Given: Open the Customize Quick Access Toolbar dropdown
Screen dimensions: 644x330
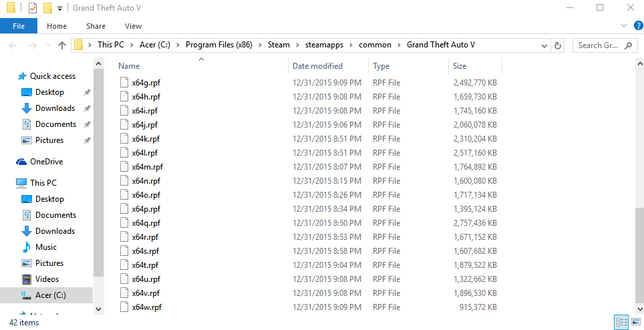Looking at the screenshot, I should point(60,8).
